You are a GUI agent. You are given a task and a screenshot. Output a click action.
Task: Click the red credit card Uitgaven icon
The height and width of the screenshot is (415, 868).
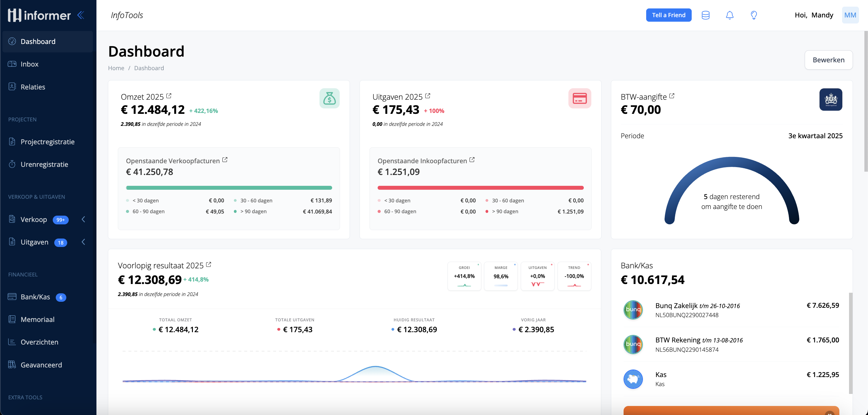(580, 98)
